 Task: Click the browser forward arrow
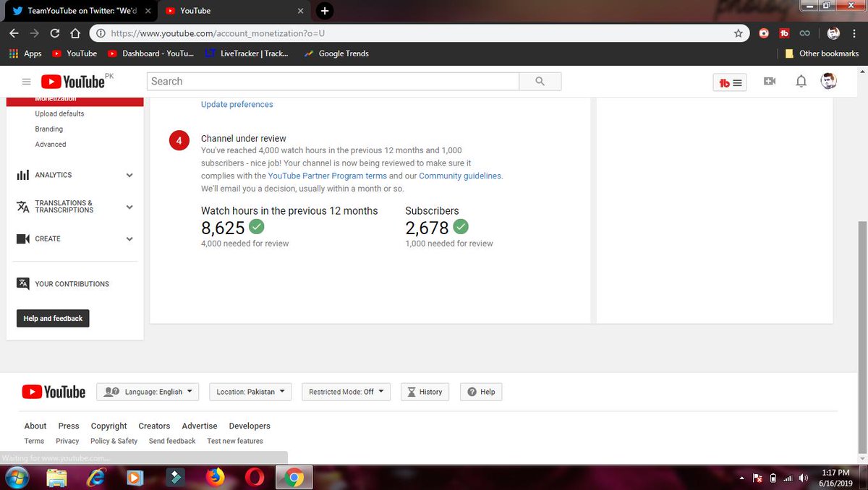34,33
